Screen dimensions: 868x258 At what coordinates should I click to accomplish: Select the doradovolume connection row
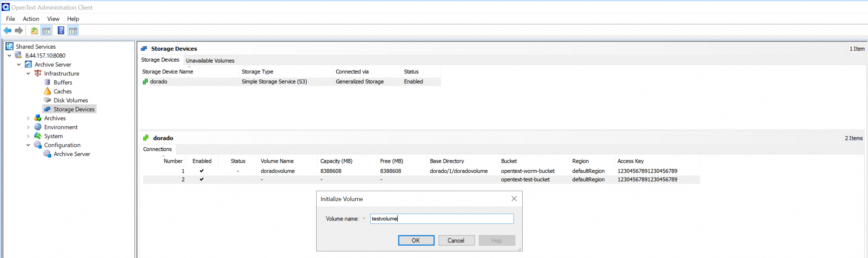421,171
